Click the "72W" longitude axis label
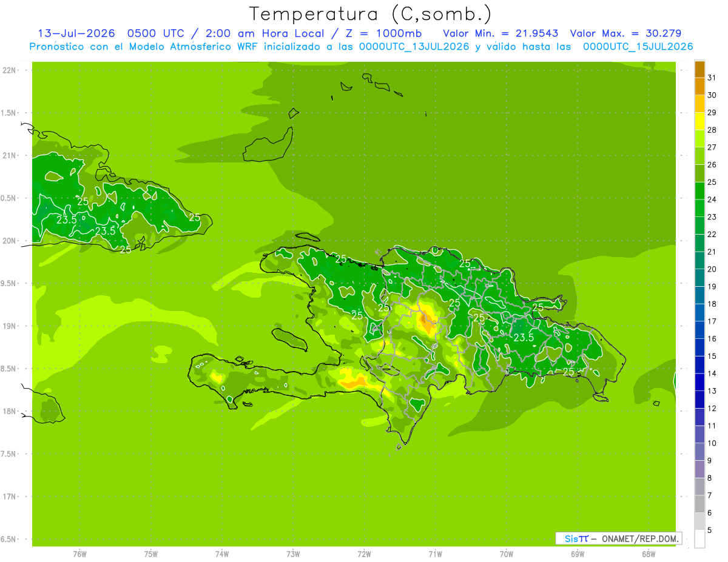This screenshot has height=562, width=728. click(x=364, y=554)
